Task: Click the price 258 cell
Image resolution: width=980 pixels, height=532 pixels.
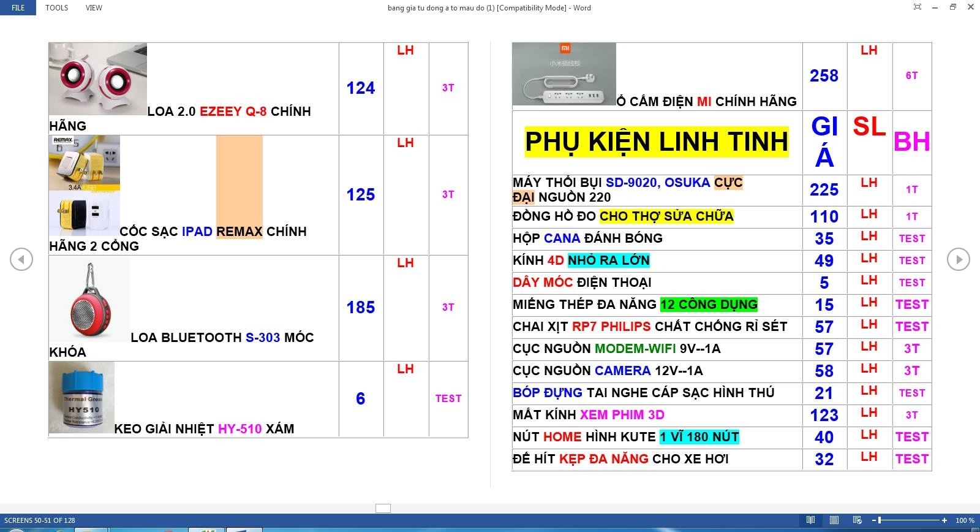Action: coord(824,76)
